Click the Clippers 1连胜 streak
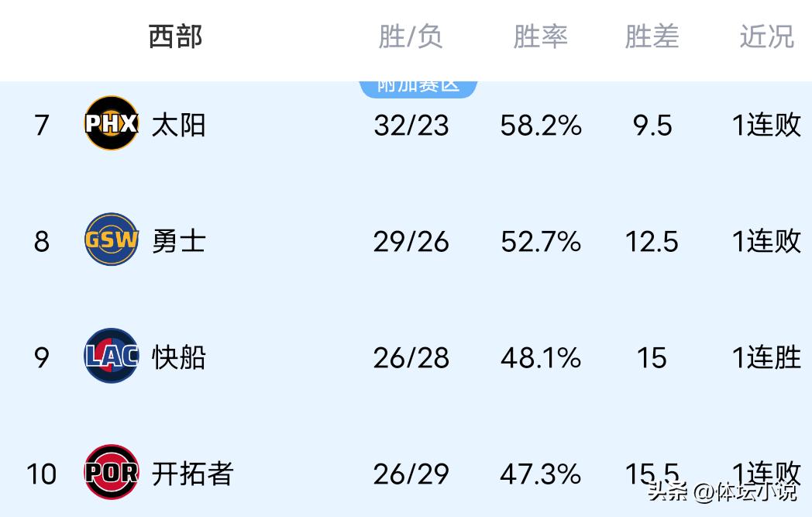Screen dimensions: 812x517 pyautogui.click(x=766, y=357)
